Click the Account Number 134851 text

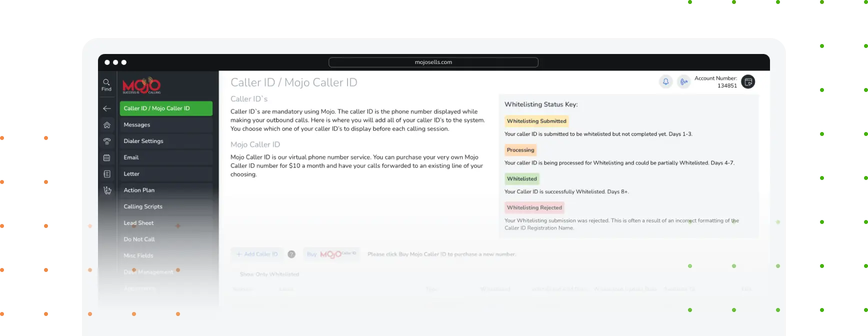[715, 82]
